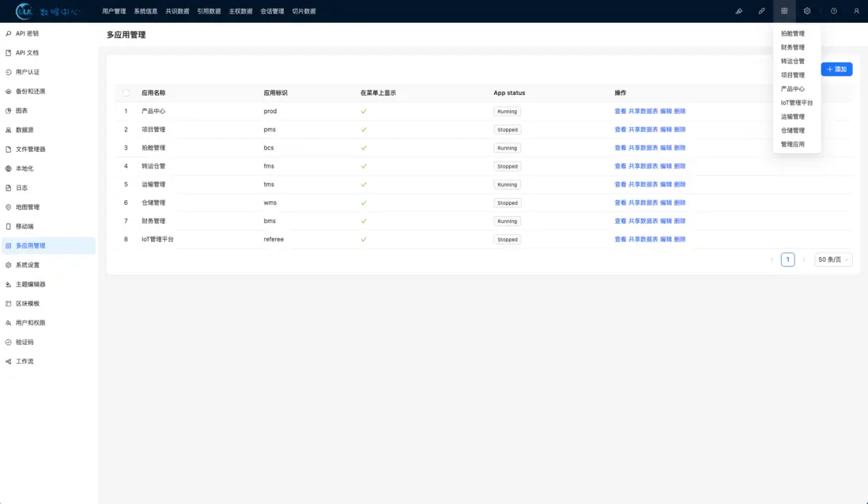868x504 pixels.
Task: Open 文件管理器 in the sidebar
Action: [x=49, y=149]
